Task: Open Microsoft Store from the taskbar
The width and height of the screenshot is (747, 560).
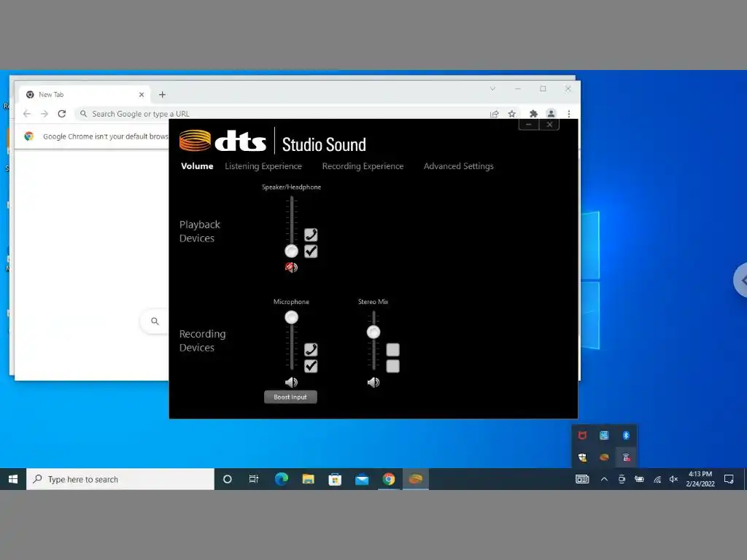Action: [335, 479]
